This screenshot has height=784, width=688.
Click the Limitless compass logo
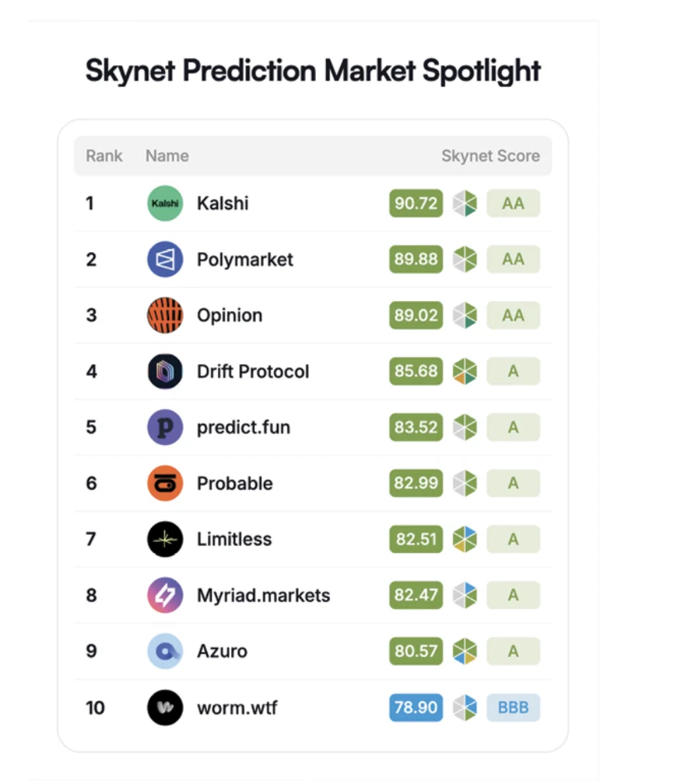pyautogui.click(x=164, y=539)
